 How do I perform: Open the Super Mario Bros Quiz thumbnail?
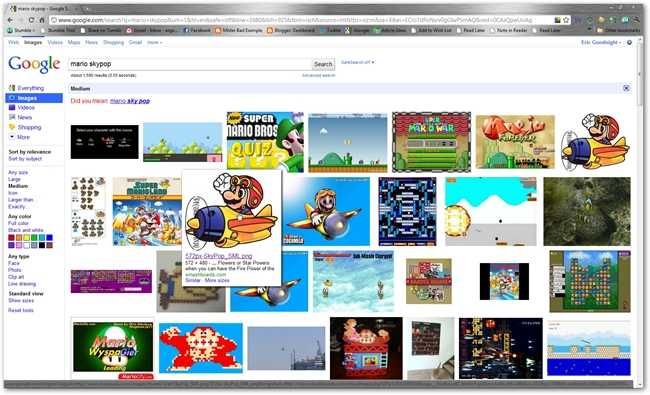point(265,142)
